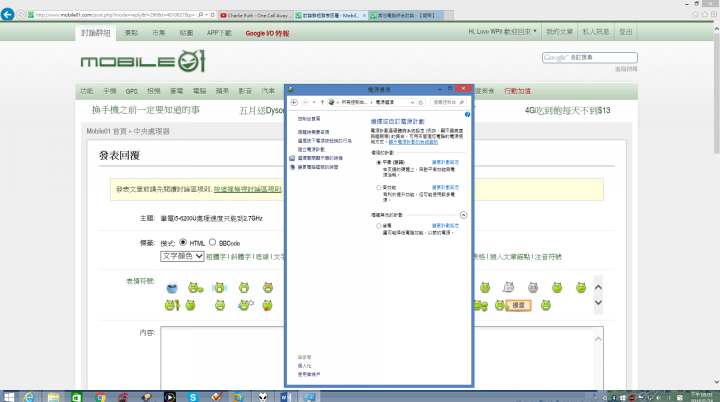Click the Google custom search field

[590, 57]
